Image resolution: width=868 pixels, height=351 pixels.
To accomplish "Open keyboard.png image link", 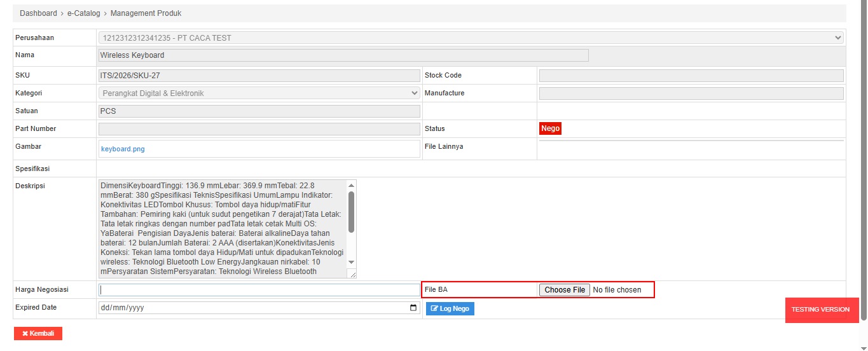I will coord(123,149).
